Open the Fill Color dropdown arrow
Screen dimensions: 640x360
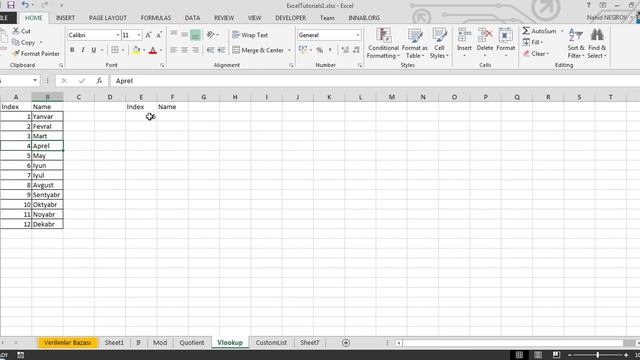click(144, 50)
